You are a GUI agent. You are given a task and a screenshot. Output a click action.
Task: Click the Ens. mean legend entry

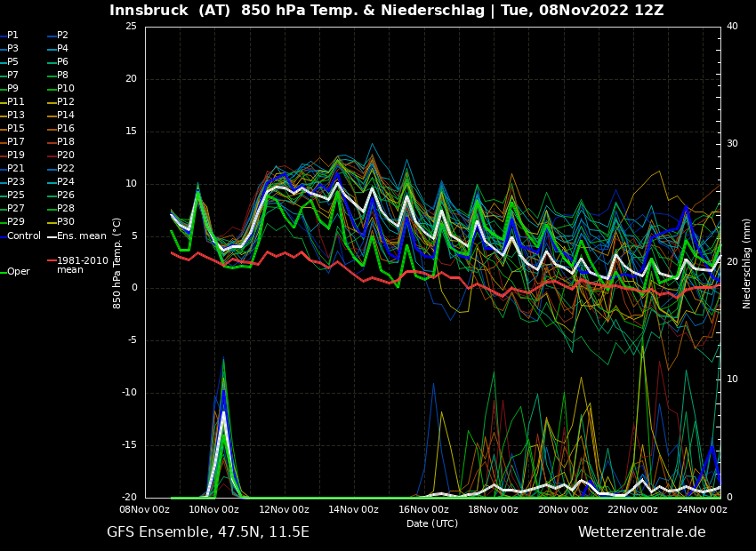81,236
